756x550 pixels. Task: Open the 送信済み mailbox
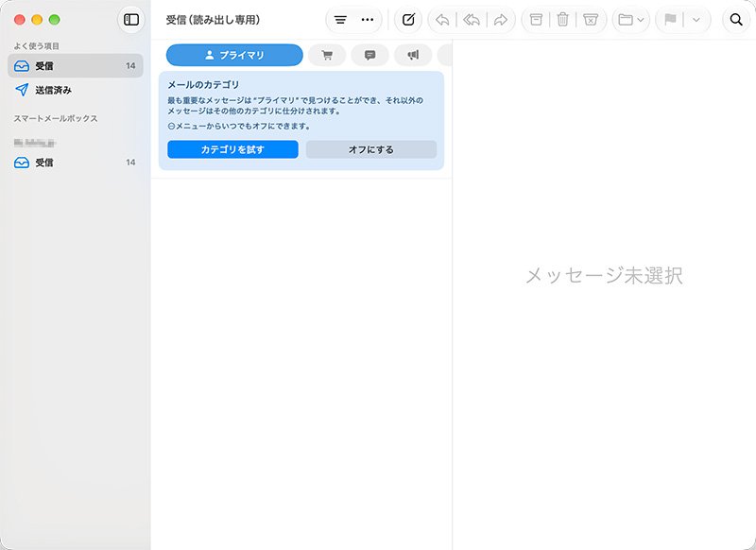[x=76, y=90]
